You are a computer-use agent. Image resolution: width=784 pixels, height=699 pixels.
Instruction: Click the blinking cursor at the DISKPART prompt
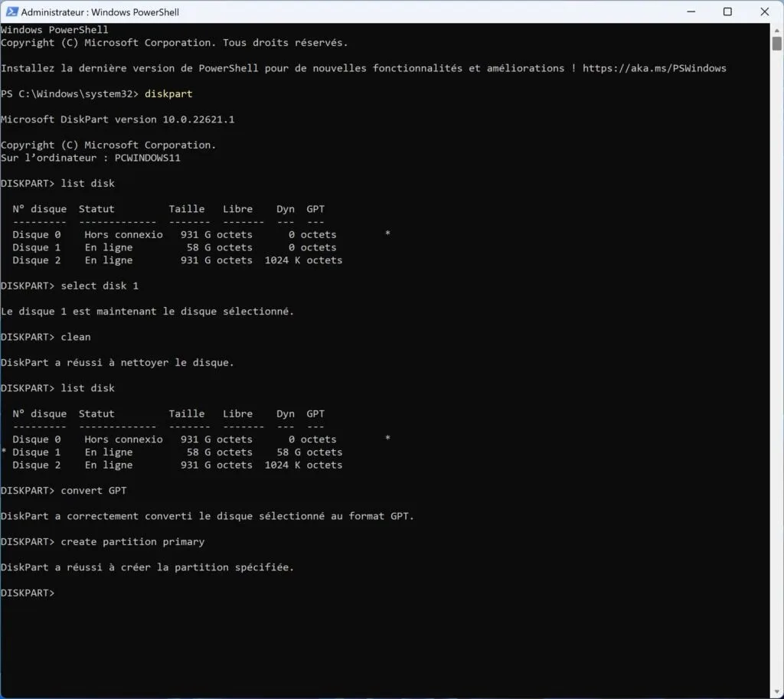coord(61,592)
